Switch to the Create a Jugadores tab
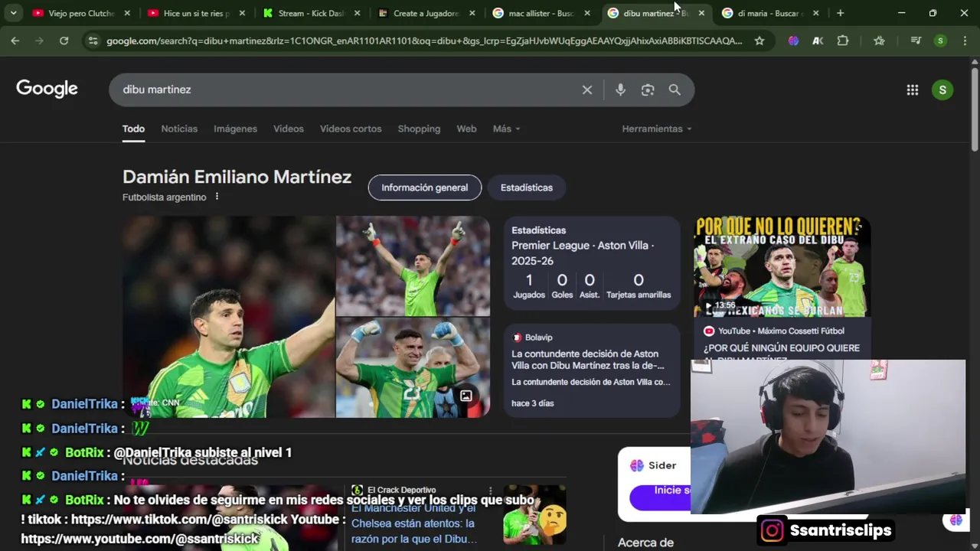Image resolution: width=980 pixels, height=551 pixels. [x=426, y=13]
